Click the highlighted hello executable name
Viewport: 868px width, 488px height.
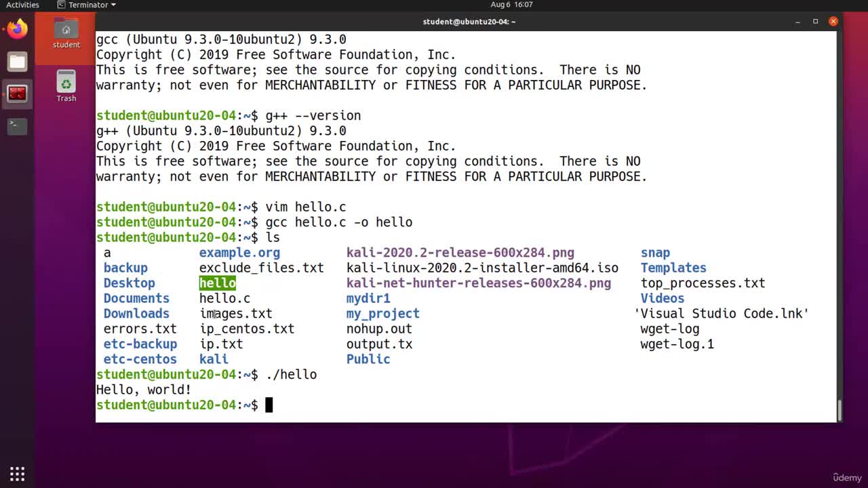(218, 283)
